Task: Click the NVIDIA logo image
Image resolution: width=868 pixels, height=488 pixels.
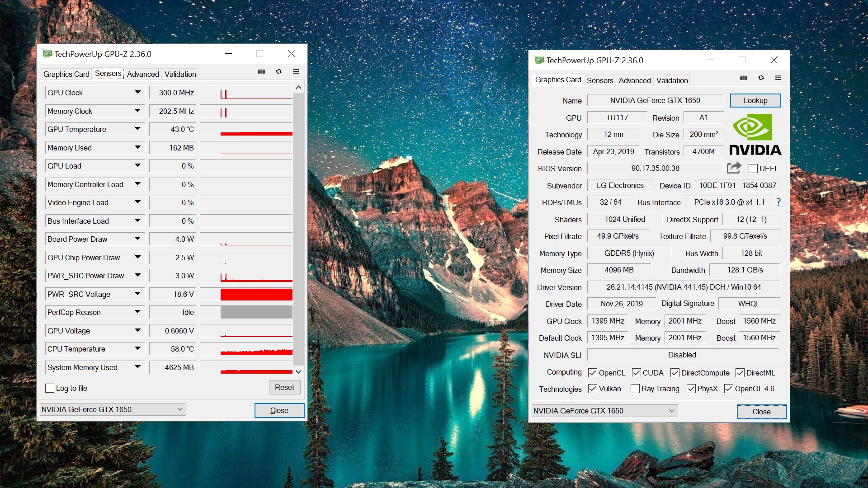Action: pyautogui.click(x=755, y=135)
